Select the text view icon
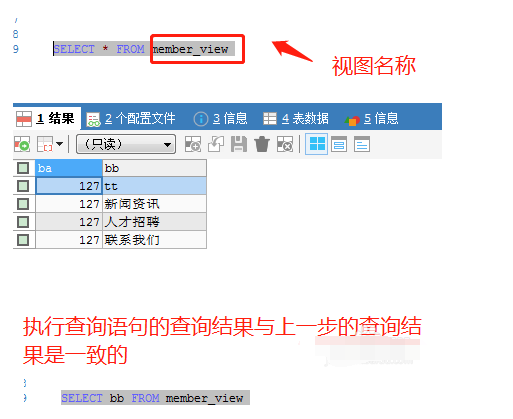513x419 pixels. click(x=362, y=144)
